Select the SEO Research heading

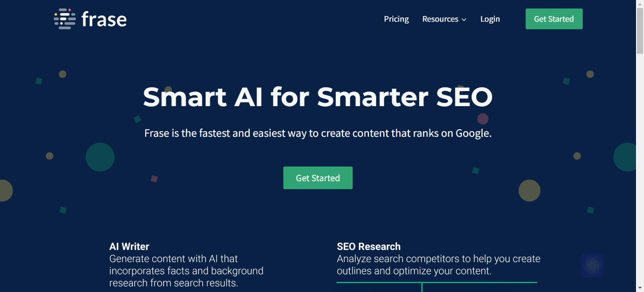tap(369, 246)
